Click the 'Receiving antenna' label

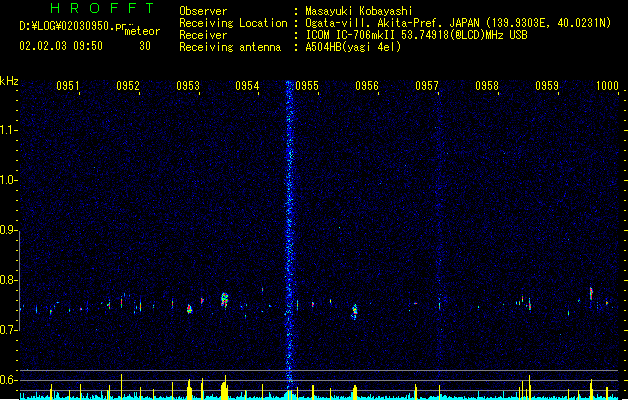[230, 47]
